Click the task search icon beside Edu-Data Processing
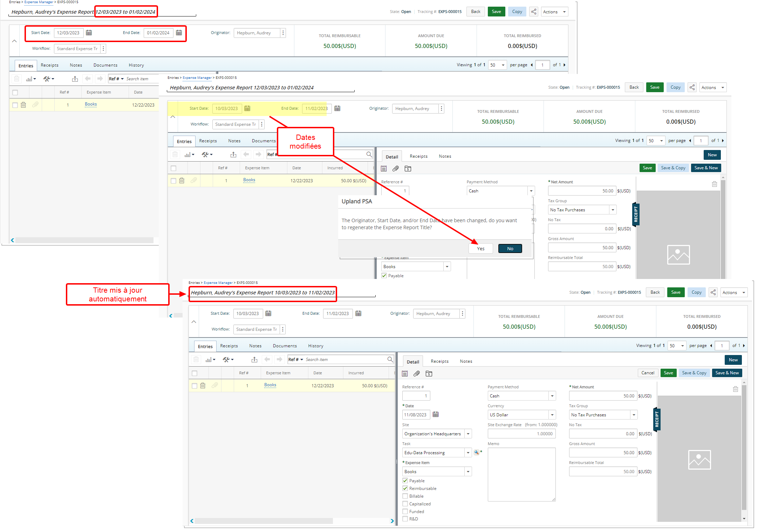The height and width of the screenshot is (532, 758). click(x=477, y=452)
